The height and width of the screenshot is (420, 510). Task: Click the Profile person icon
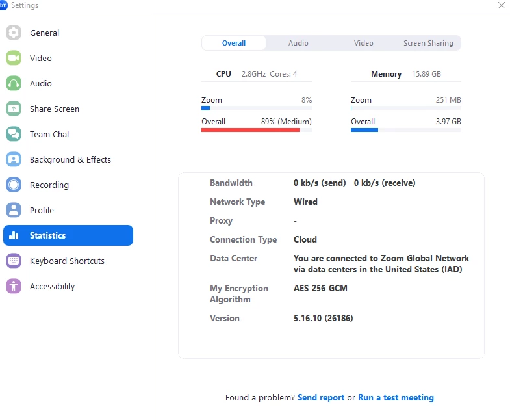tap(14, 211)
